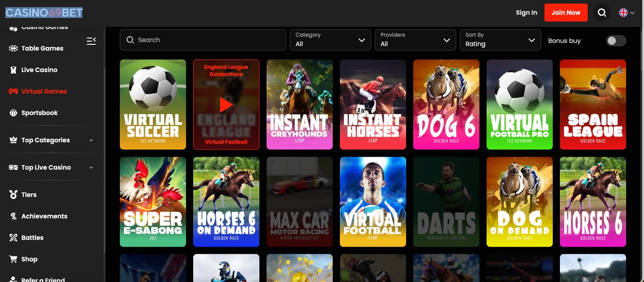
Task: Open Achievements from the sidebar
Action: point(44,216)
